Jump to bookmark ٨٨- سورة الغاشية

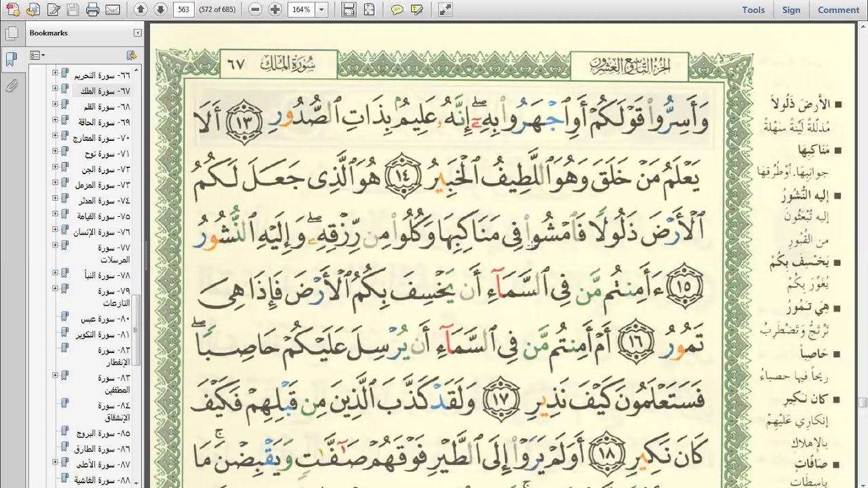coord(104,480)
